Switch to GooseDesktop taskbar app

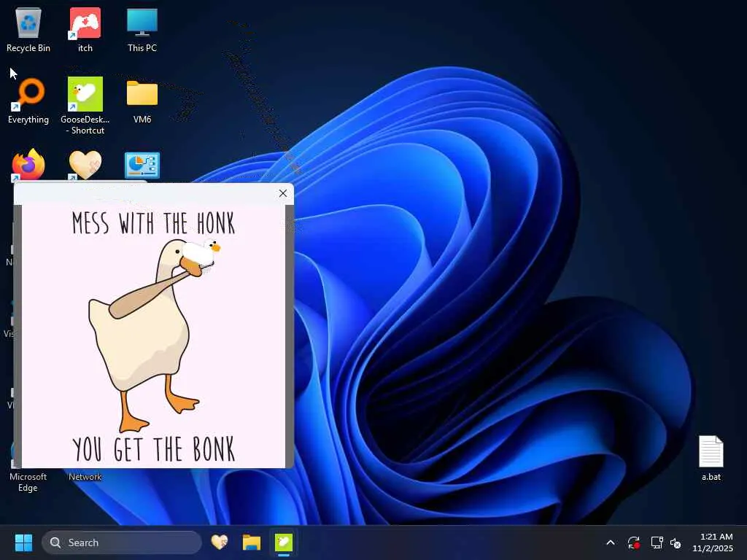tap(284, 542)
